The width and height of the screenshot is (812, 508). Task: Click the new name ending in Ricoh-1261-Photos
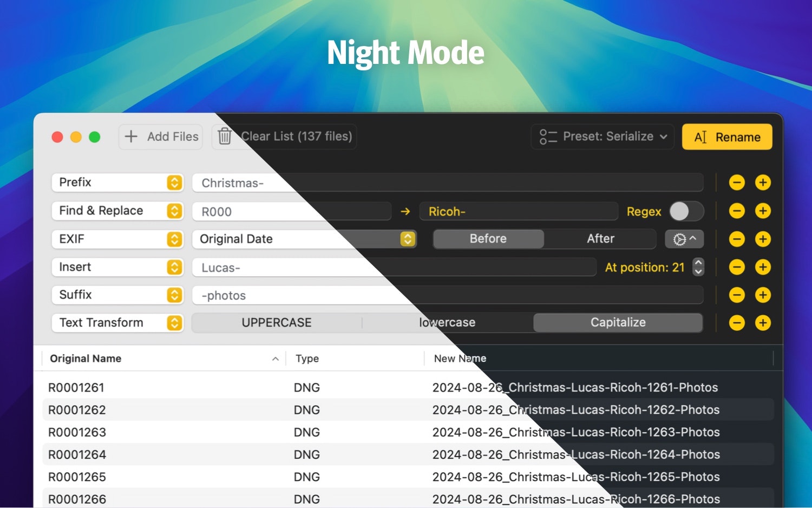[x=575, y=388]
